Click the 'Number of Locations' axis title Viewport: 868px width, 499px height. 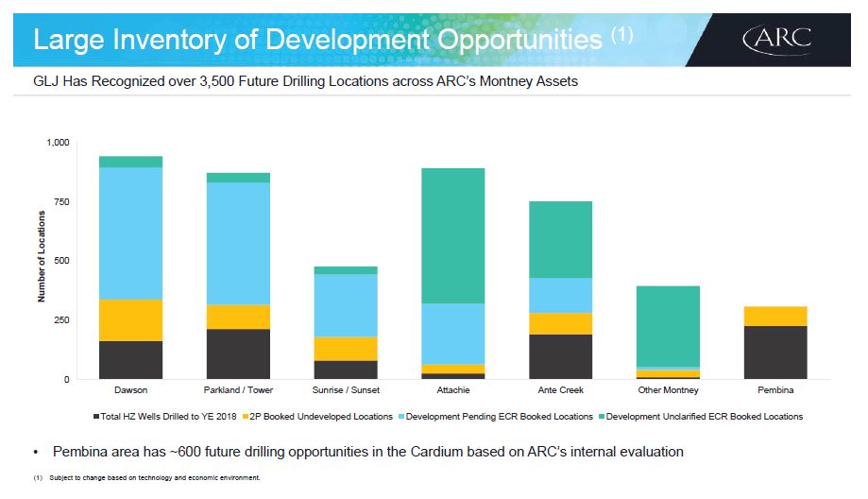click(x=41, y=256)
